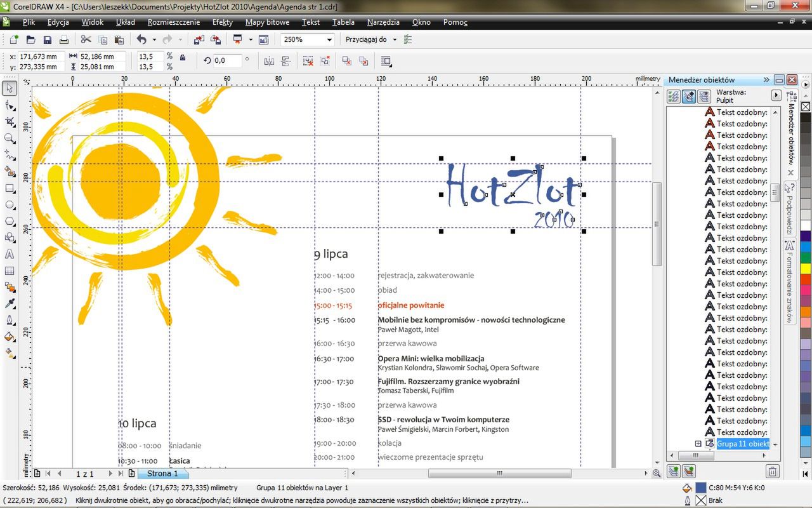Image resolution: width=812 pixels, height=508 pixels.
Task: Open the Formatowanie znaków docker tab
Action: pyautogui.click(x=790, y=283)
